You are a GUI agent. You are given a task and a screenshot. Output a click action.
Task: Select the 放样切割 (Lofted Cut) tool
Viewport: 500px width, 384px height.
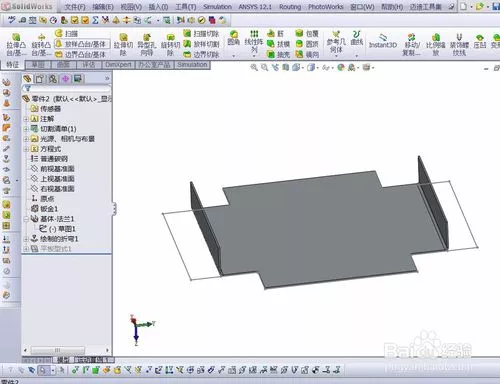pos(201,44)
